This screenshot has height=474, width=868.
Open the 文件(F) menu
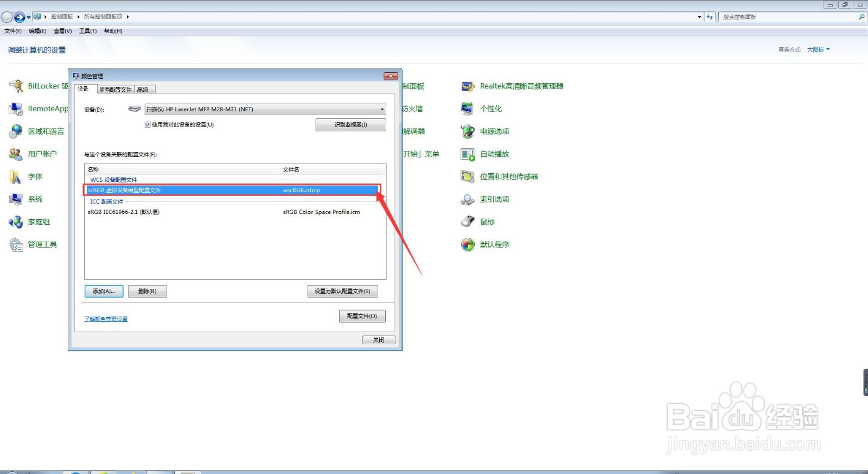tap(13, 31)
